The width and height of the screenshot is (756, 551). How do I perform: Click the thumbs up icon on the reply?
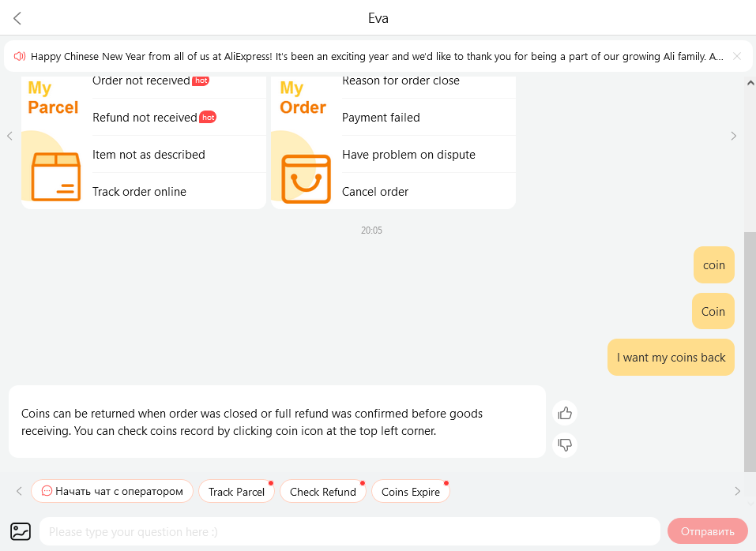(x=565, y=413)
